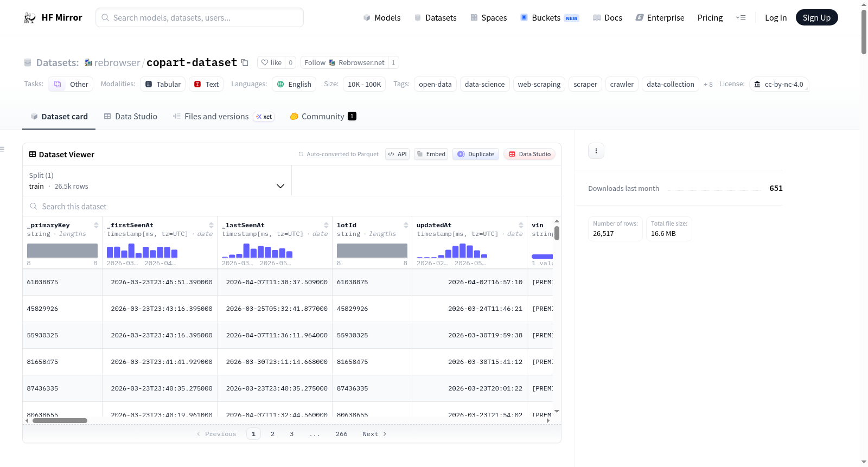Viewport: 868px width, 467px height.
Task: Switch to Files and versions tab
Action: (224, 117)
